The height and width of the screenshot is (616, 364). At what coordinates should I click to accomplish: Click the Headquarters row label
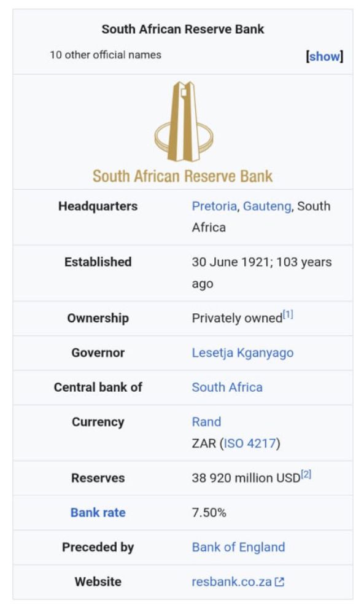click(98, 206)
